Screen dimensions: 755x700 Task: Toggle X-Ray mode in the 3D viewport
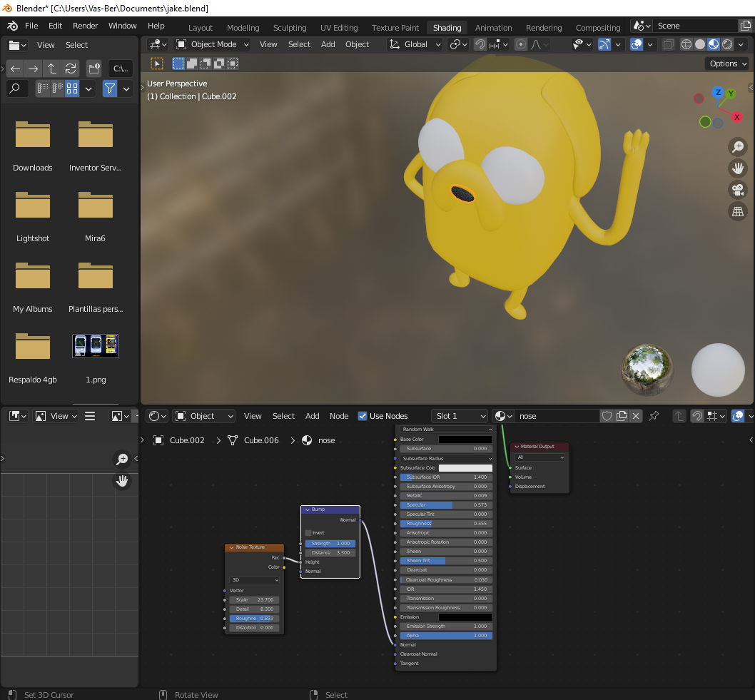tap(668, 45)
